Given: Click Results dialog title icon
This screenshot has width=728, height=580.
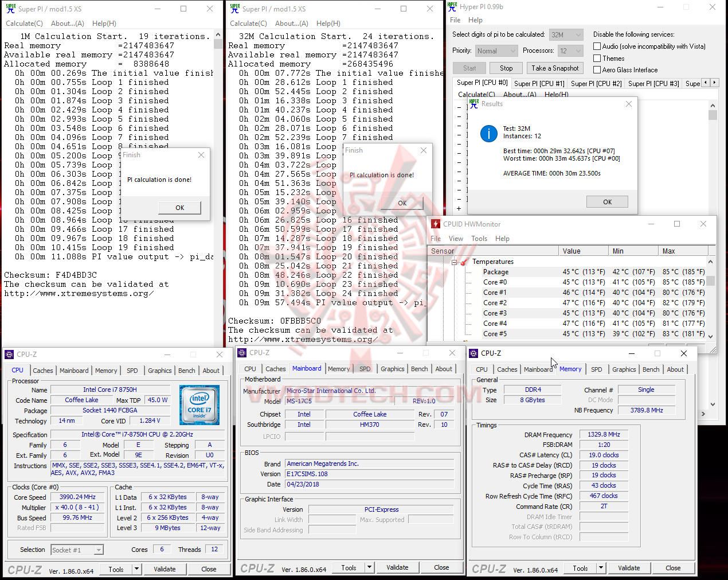Looking at the screenshot, I should point(473,104).
